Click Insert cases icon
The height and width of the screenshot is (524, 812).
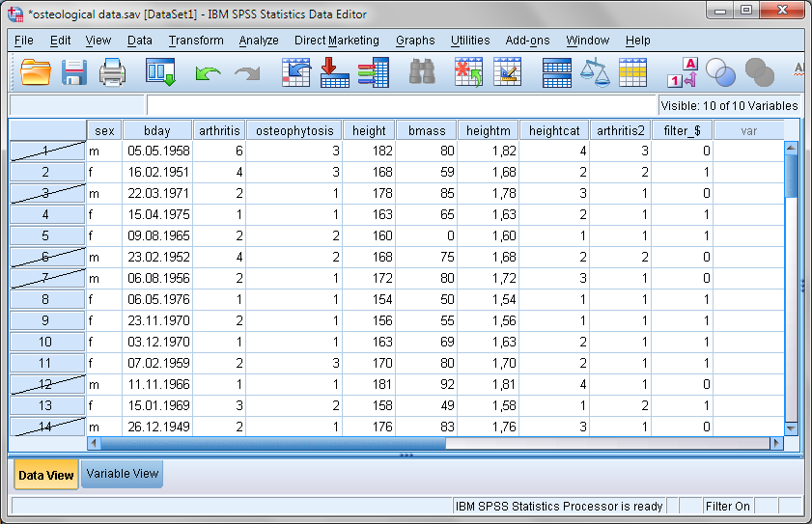[468, 72]
